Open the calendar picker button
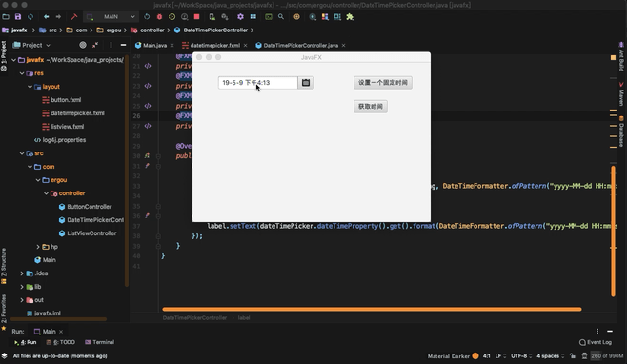Image resolution: width=627 pixels, height=364 pixels. point(306,82)
